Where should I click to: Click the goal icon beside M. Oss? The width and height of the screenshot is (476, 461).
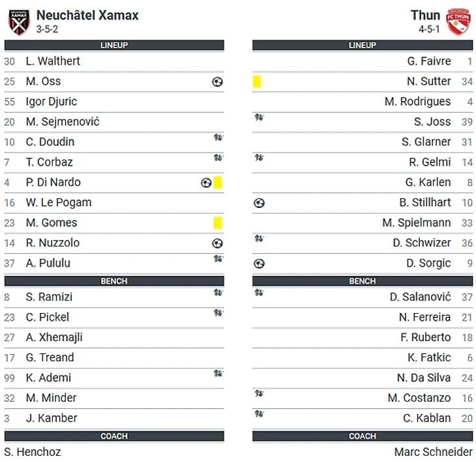point(218,82)
